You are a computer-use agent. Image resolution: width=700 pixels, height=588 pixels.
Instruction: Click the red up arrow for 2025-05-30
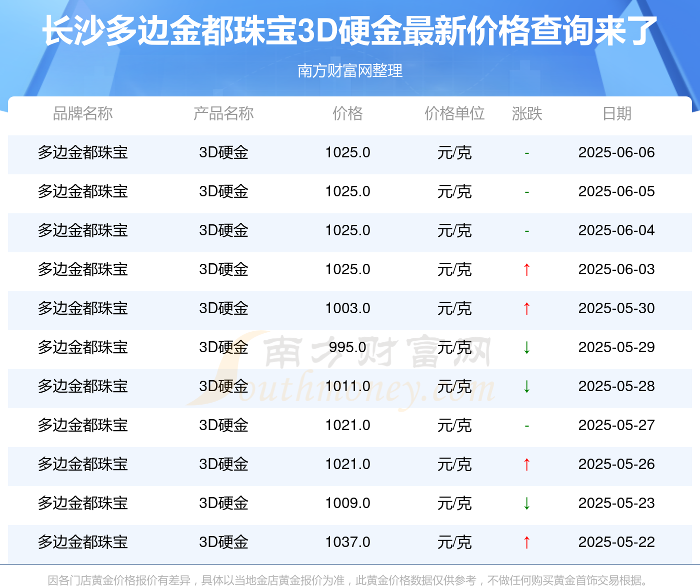tap(526, 309)
